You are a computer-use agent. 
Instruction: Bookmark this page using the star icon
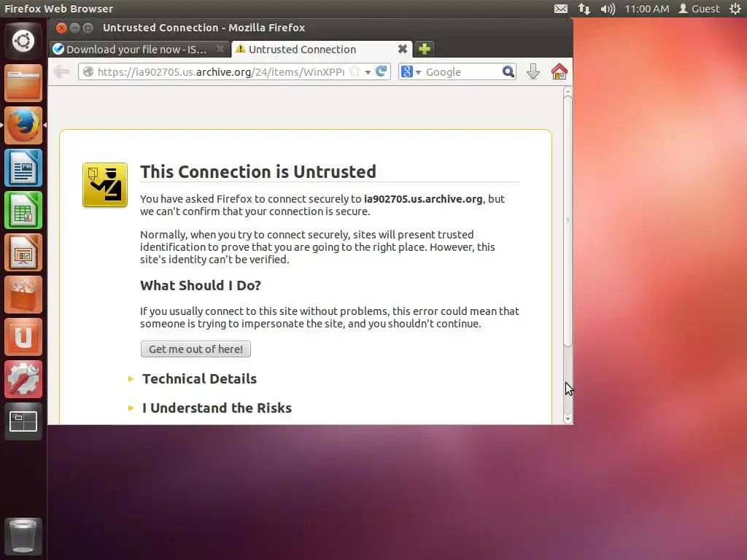[x=354, y=72]
